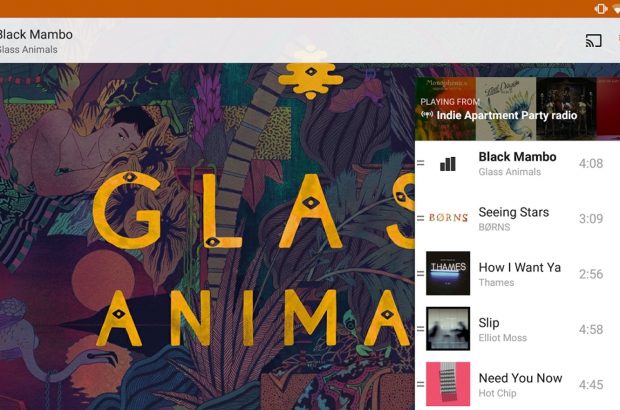
Task: Tap the reorder handle beside How I Want Ya
Action: 420,273
